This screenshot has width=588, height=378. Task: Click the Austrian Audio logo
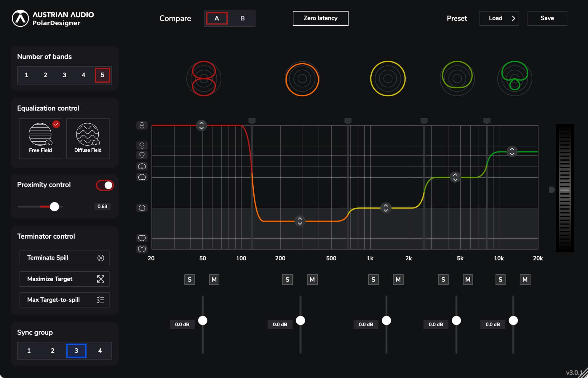coord(20,18)
